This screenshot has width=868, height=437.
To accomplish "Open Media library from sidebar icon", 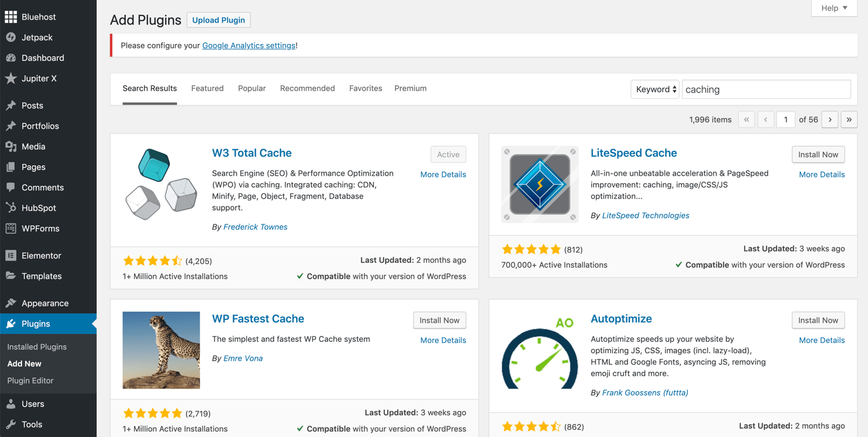I will click(x=10, y=147).
